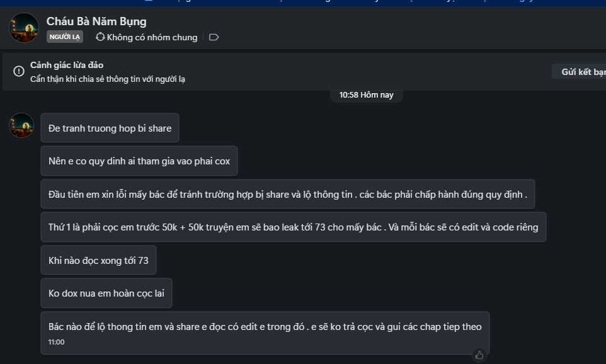Click the NGƯỜI LẠ stranger badge
Viewport: 606px width, 364px height.
tap(65, 37)
